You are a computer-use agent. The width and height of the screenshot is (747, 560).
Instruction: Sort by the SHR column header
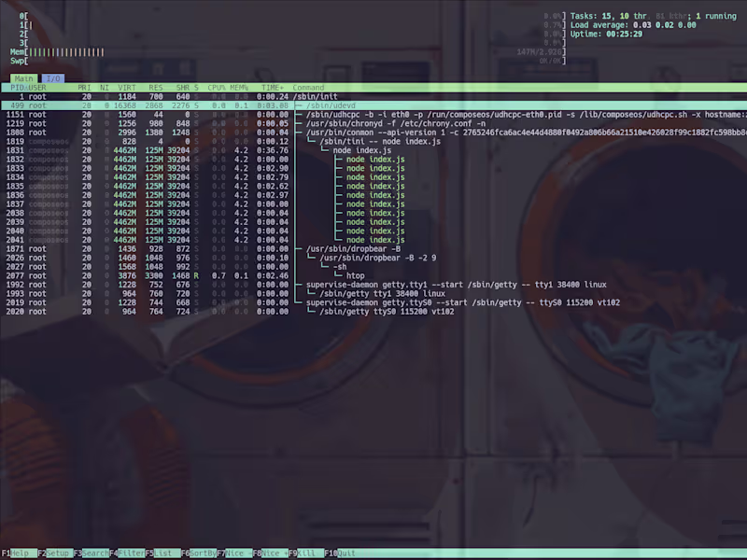[x=182, y=88]
